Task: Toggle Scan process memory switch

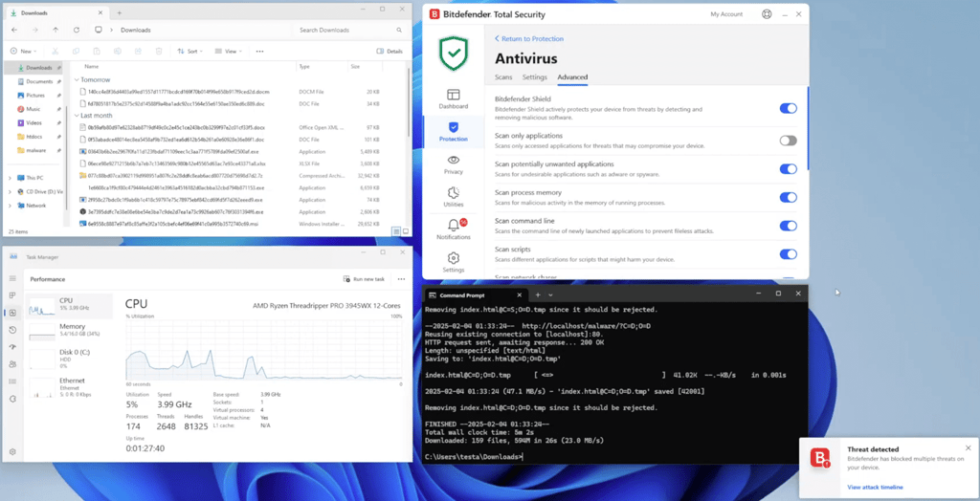Action: pyautogui.click(x=789, y=197)
